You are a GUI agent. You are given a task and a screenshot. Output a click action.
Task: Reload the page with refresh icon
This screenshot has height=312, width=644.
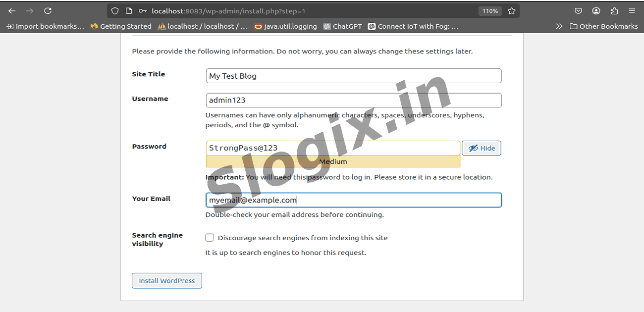point(48,11)
